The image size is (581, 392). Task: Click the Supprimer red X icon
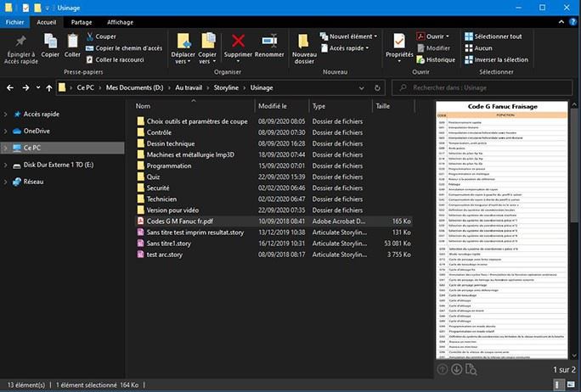pos(239,42)
